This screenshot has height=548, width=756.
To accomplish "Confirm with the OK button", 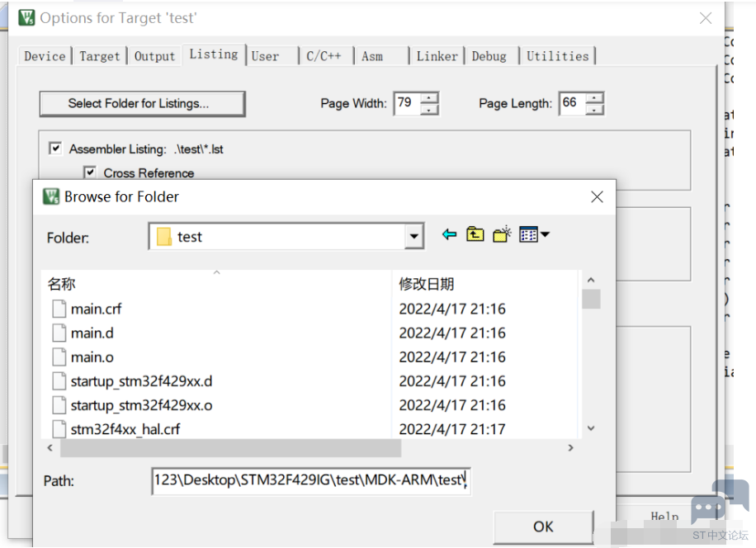I will (543, 527).
